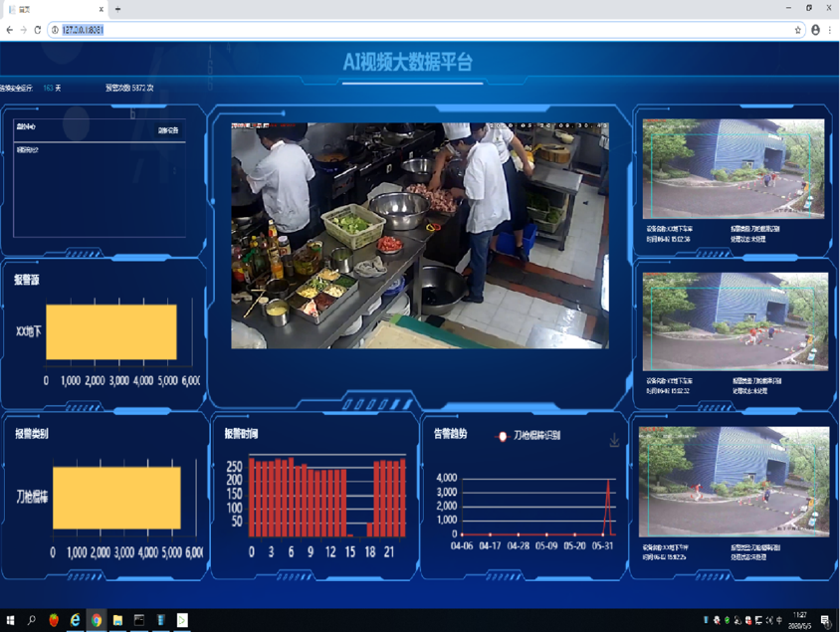
Task: Open the notification center icon
Action: tap(825, 620)
